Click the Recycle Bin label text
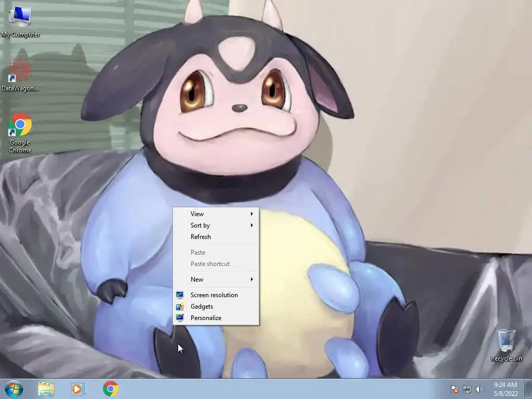The width and height of the screenshot is (532, 399). [506, 358]
